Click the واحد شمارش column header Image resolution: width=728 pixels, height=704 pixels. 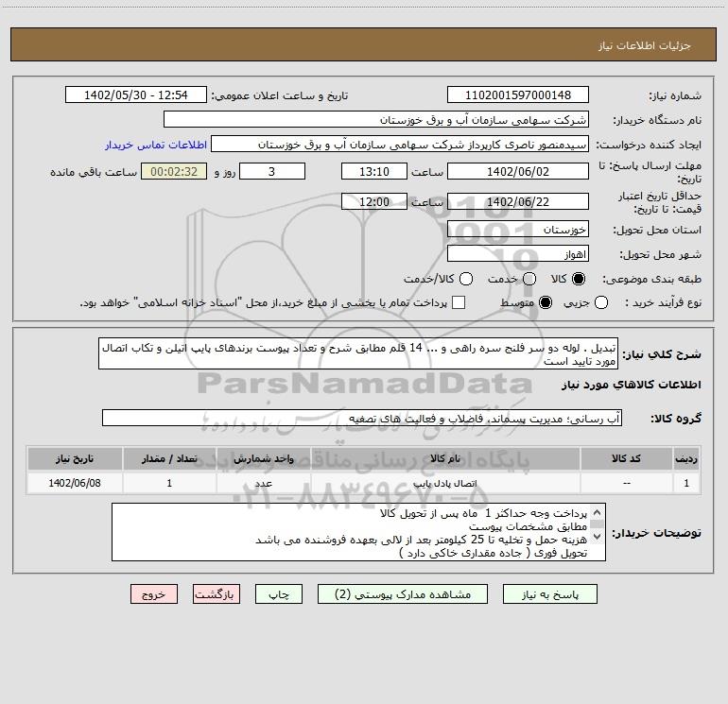click(263, 458)
